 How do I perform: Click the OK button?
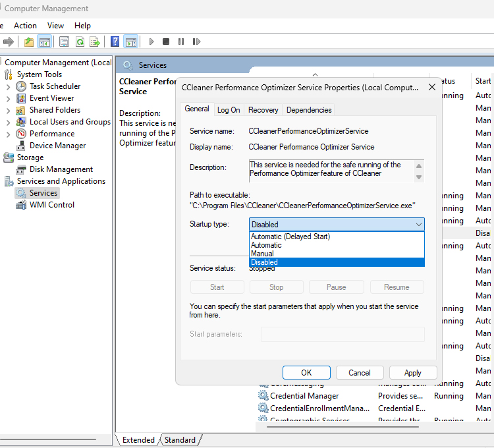[x=306, y=372]
